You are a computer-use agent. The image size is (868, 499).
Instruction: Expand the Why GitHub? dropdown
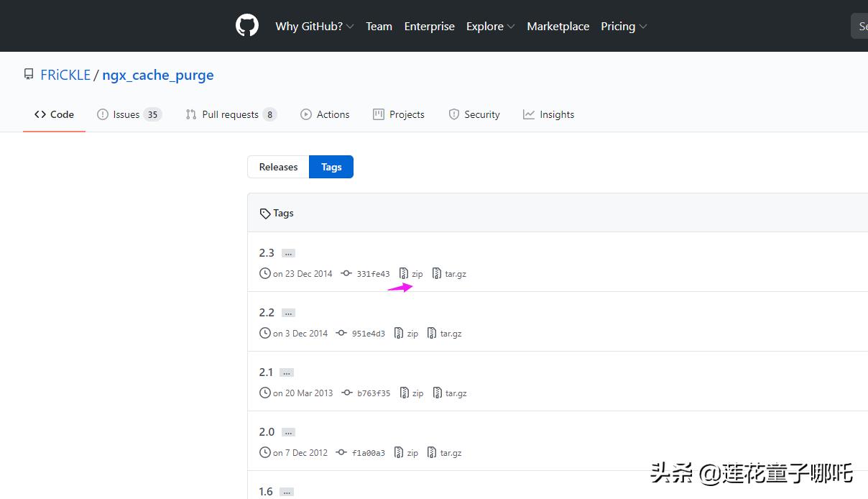pyautogui.click(x=314, y=26)
